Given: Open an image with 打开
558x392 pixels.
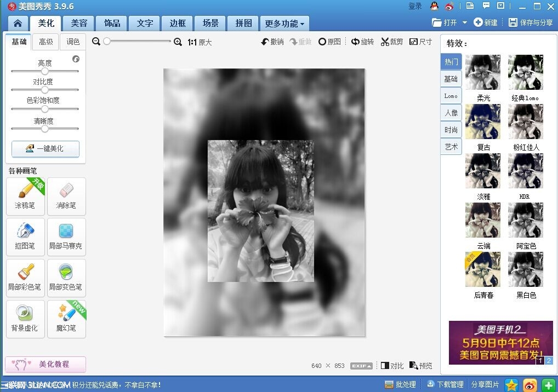Looking at the screenshot, I should coord(445,23).
